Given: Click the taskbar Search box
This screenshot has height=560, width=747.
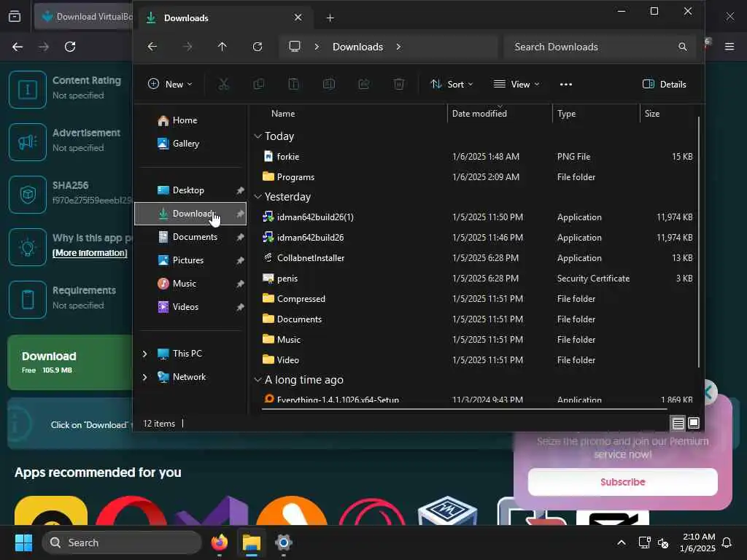Looking at the screenshot, I should pos(122,542).
